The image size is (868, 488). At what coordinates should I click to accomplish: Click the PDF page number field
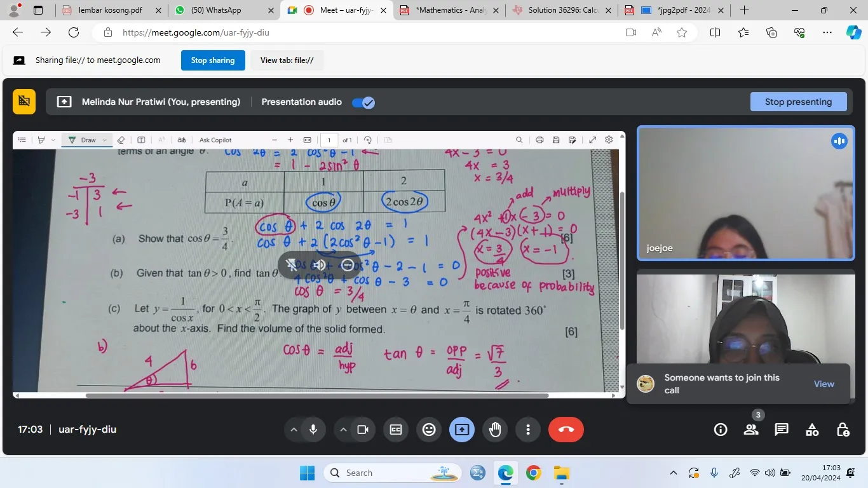(x=329, y=140)
